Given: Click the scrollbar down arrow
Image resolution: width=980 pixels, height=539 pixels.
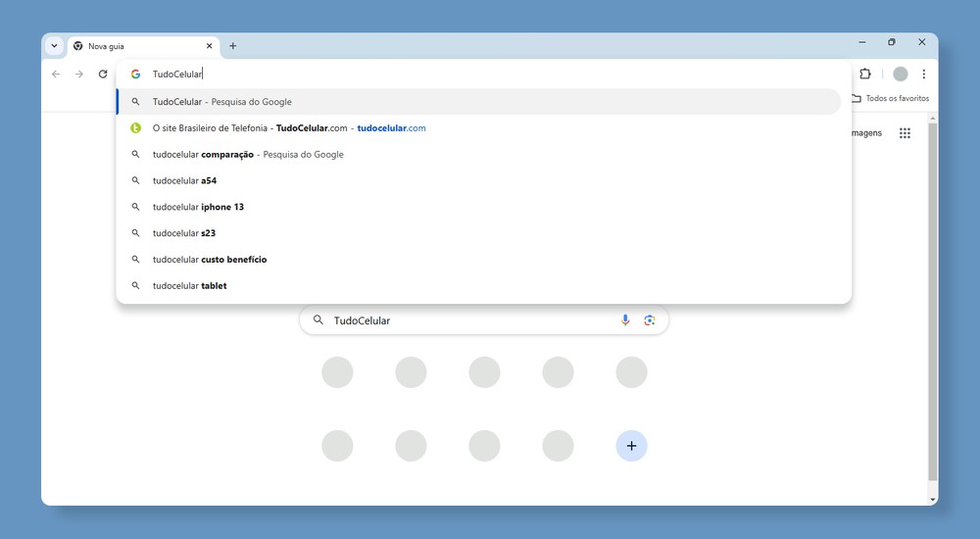Looking at the screenshot, I should [932, 499].
